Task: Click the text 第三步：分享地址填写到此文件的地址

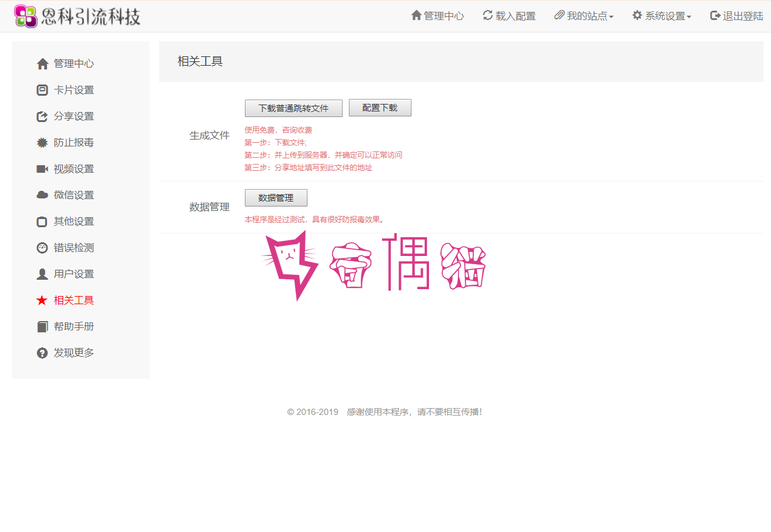Action: click(308, 168)
